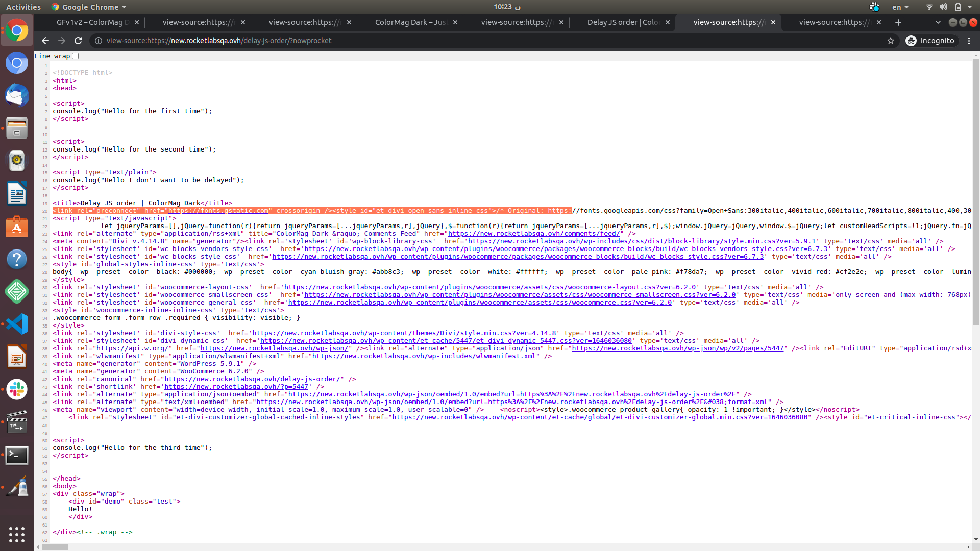The width and height of the screenshot is (980, 551).
Task: Bookmark the page using the star icon
Action: click(x=891, y=41)
